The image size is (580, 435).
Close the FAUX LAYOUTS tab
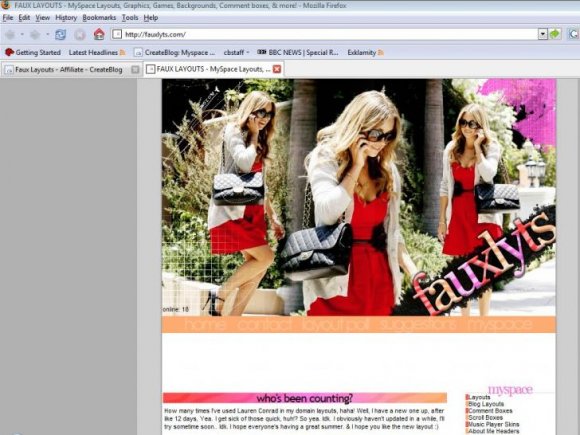coord(277,69)
